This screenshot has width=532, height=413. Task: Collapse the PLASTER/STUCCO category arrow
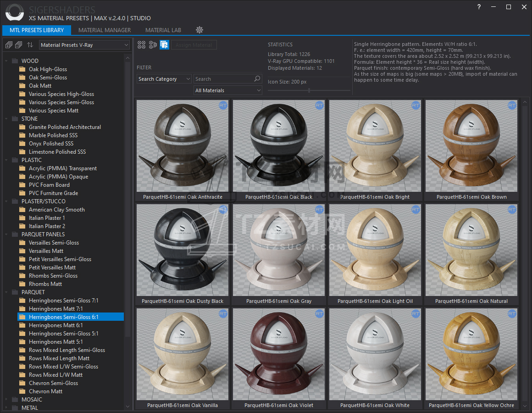[x=6, y=201]
